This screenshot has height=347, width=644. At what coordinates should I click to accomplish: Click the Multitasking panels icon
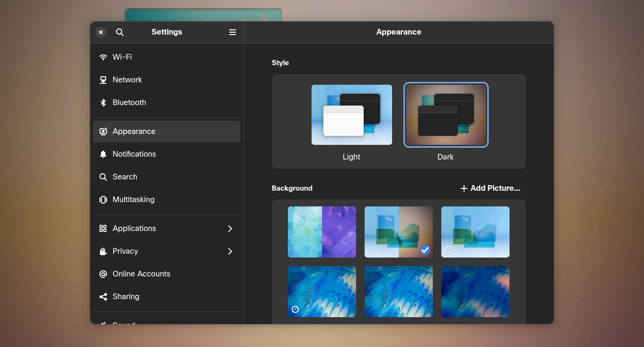tap(103, 200)
